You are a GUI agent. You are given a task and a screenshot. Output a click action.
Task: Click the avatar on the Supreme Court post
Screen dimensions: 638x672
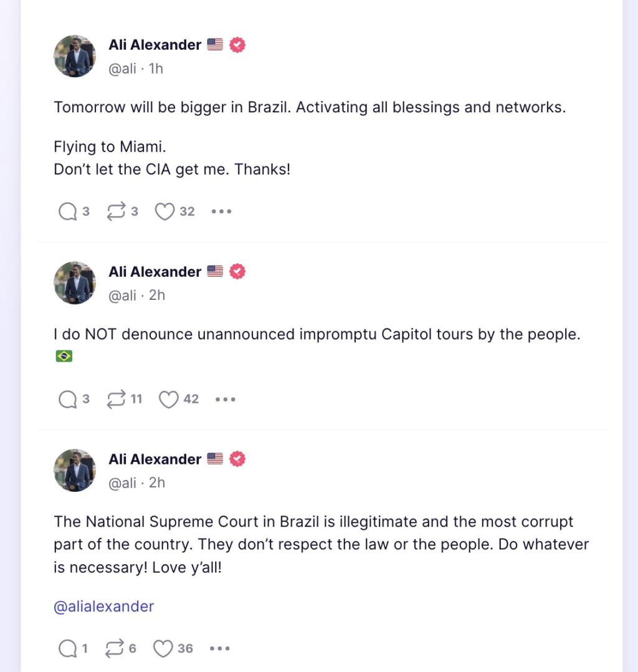(x=75, y=471)
